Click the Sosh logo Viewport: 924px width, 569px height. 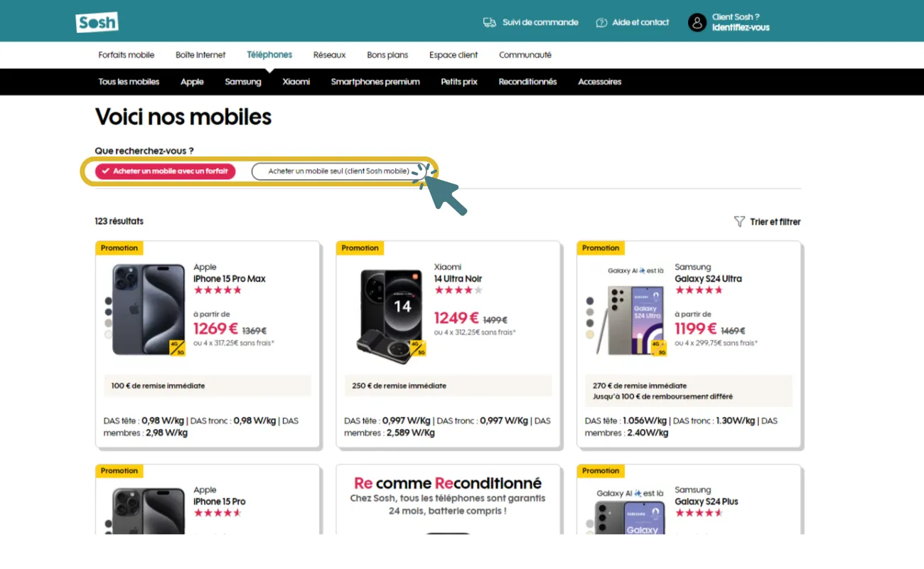click(x=97, y=22)
